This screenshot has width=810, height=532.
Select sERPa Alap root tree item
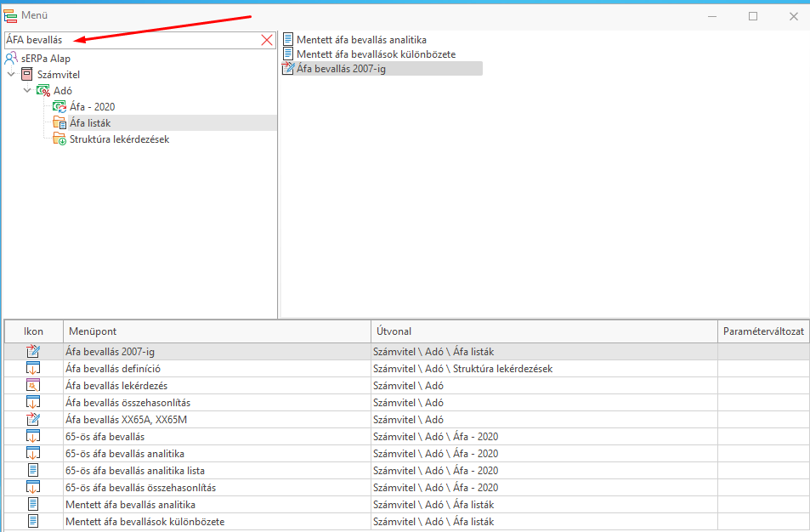click(45, 59)
